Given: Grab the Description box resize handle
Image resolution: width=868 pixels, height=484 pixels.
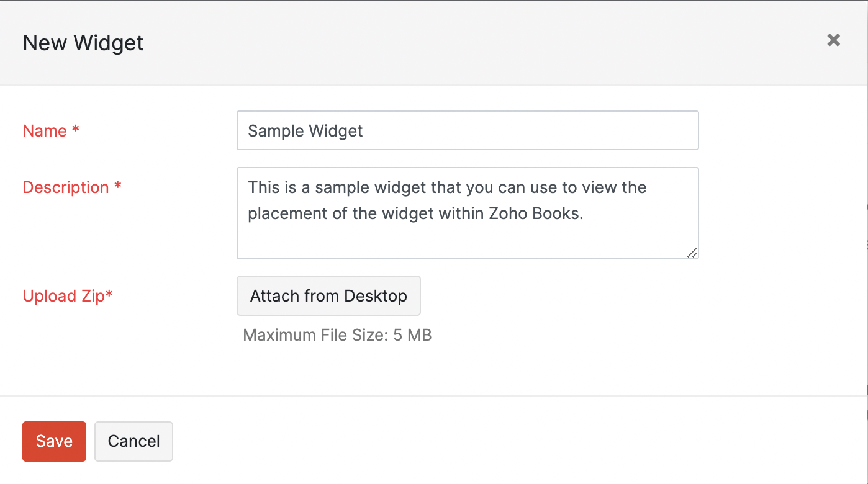Looking at the screenshot, I should click(692, 252).
